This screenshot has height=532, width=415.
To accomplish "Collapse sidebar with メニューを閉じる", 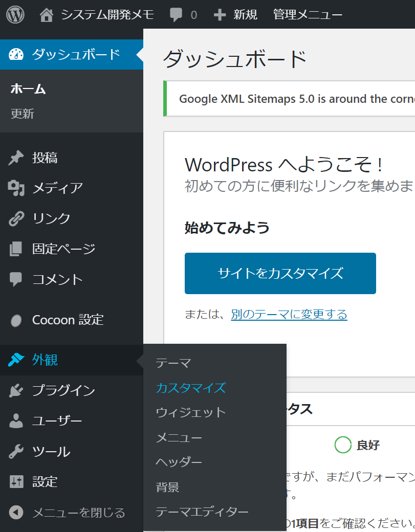I will click(78, 512).
